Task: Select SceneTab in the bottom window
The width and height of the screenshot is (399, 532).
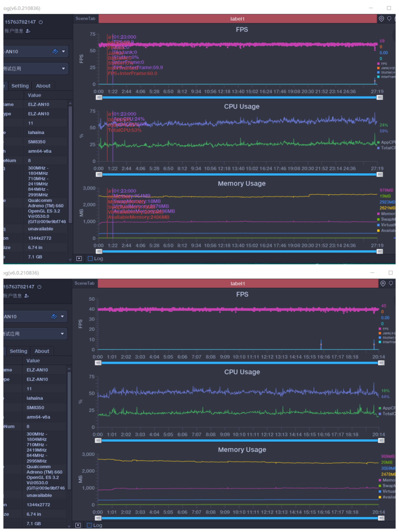Action: coord(84,283)
